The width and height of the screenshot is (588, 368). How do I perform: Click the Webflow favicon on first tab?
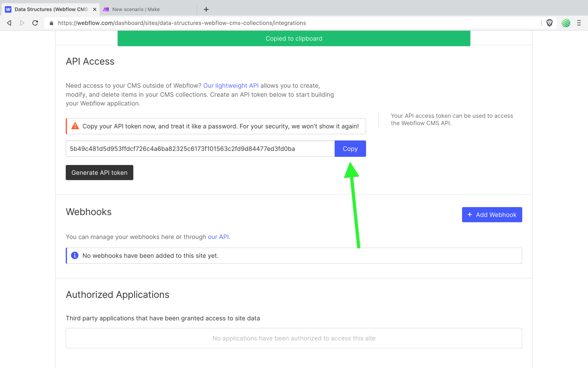point(8,9)
